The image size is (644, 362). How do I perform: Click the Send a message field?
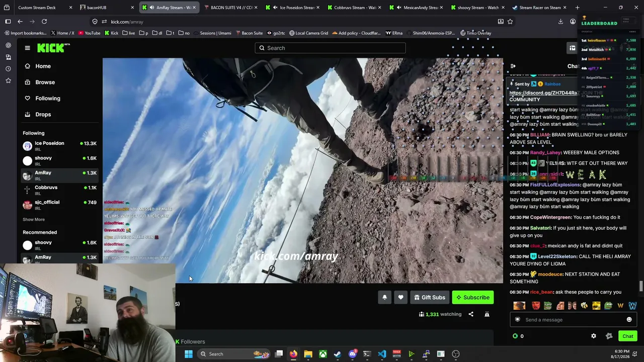click(574, 320)
